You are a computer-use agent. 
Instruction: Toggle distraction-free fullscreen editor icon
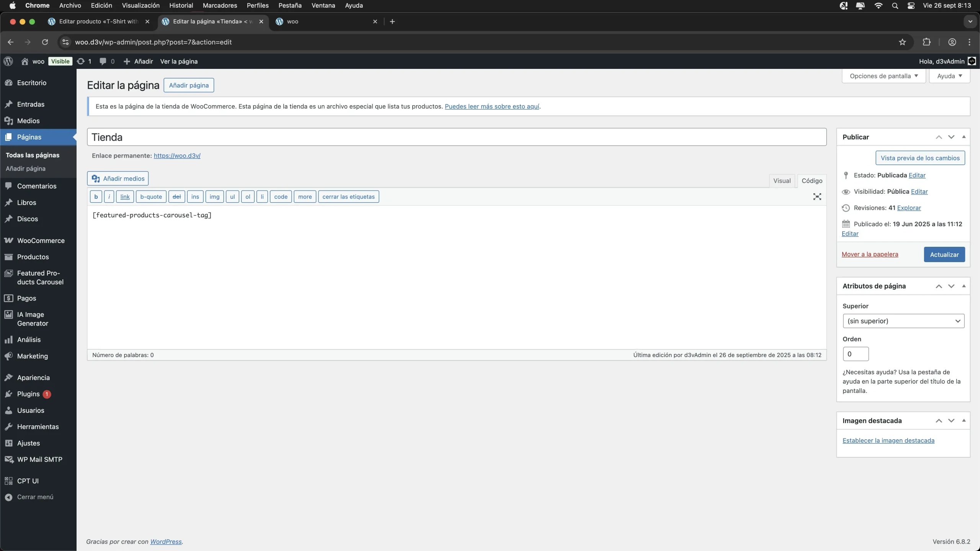817,197
